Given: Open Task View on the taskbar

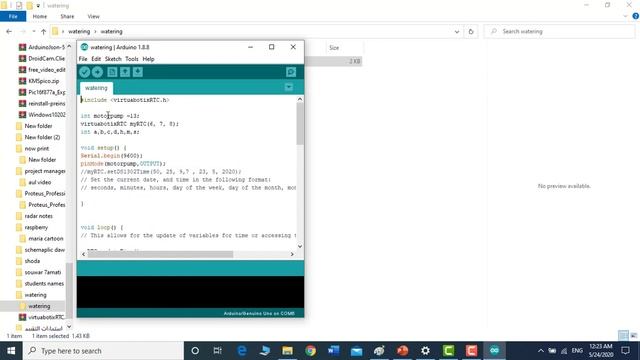Looking at the screenshot, I should [x=218, y=351].
